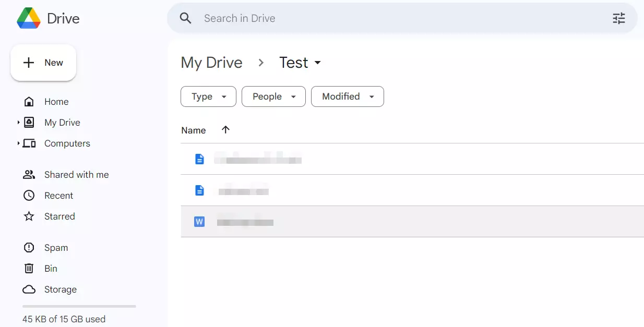
Task: Toggle the Name sort direction arrow
Action: point(225,130)
